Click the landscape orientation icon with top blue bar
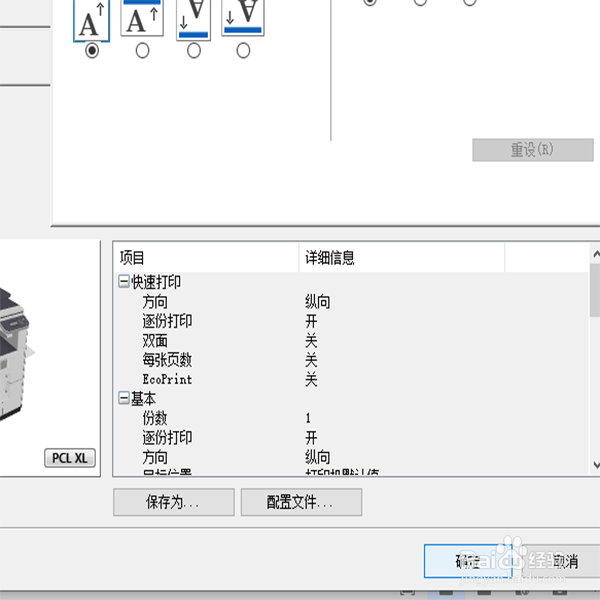Viewport: 600px width, 600px height. coord(142,18)
